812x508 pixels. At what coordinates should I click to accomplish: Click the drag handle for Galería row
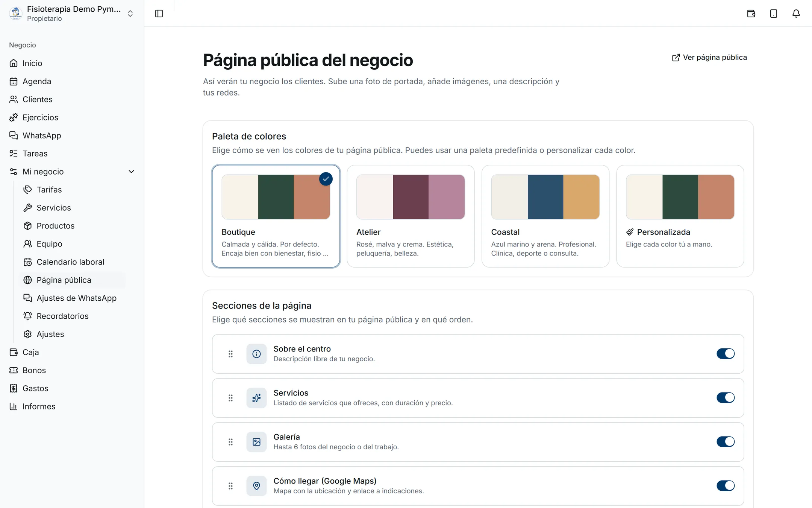tap(230, 442)
